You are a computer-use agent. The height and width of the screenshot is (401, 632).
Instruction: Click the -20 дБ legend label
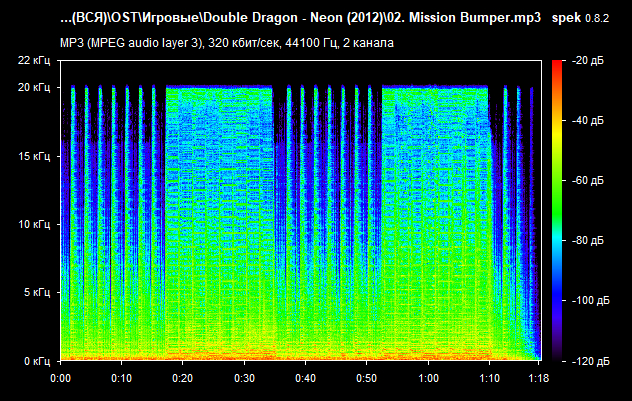tap(588, 60)
